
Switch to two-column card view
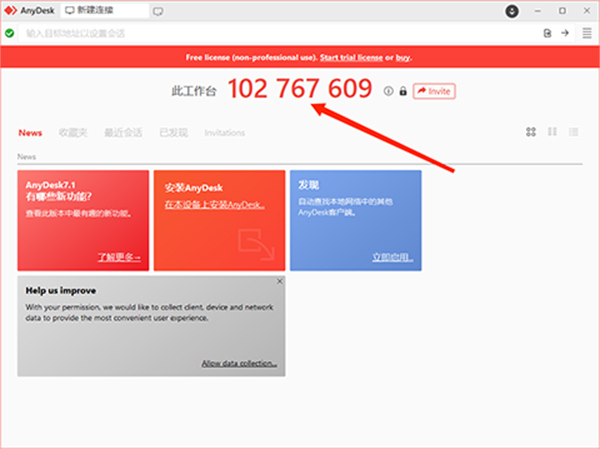point(552,132)
